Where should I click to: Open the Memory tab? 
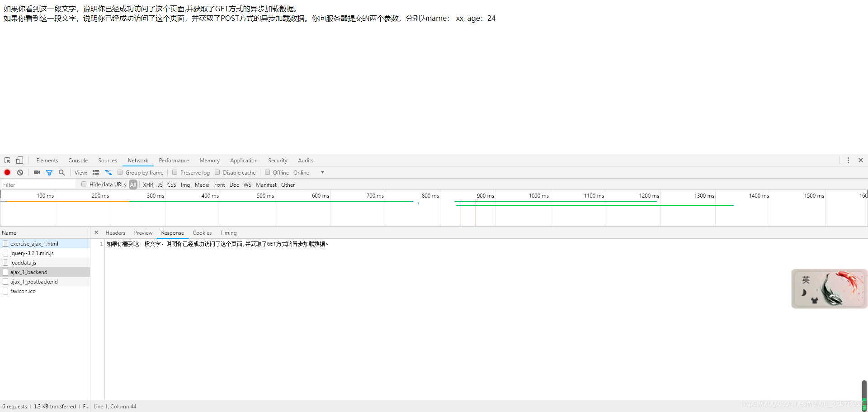tap(210, 161)
